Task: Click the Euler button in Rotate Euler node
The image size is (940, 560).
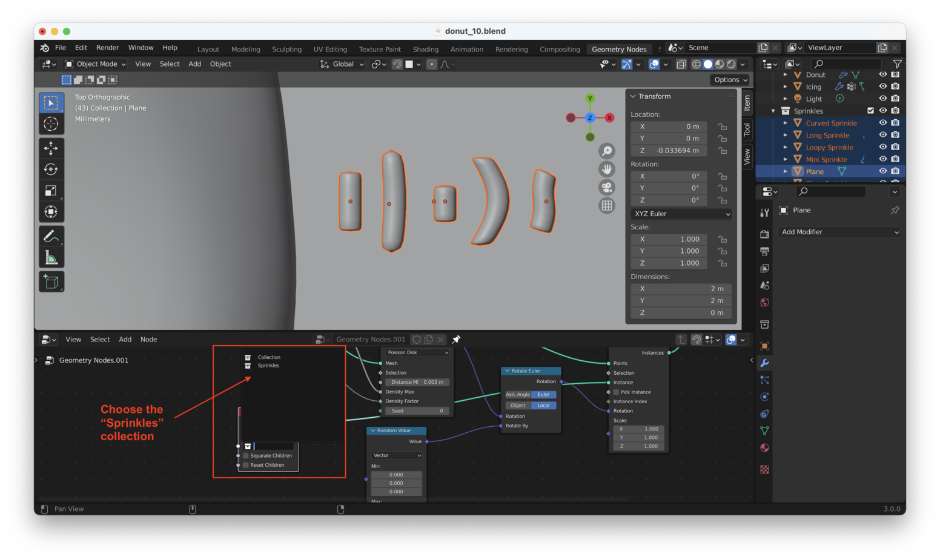Action: point(543,395)
